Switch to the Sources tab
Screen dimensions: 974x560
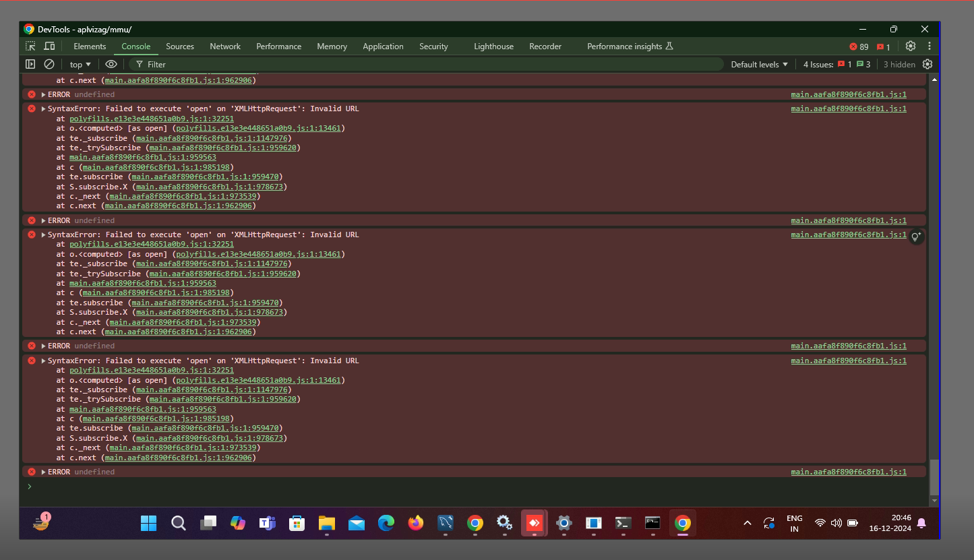pos(180,46)
